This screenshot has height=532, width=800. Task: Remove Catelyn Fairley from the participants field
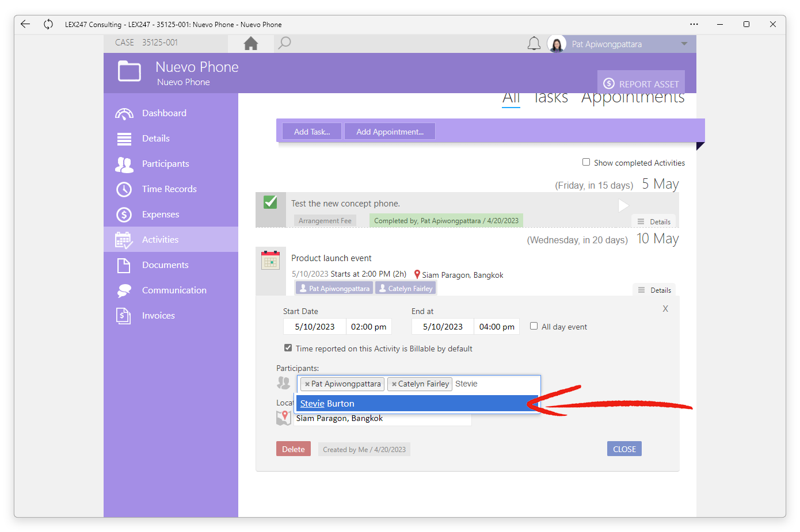click(394, 384)
